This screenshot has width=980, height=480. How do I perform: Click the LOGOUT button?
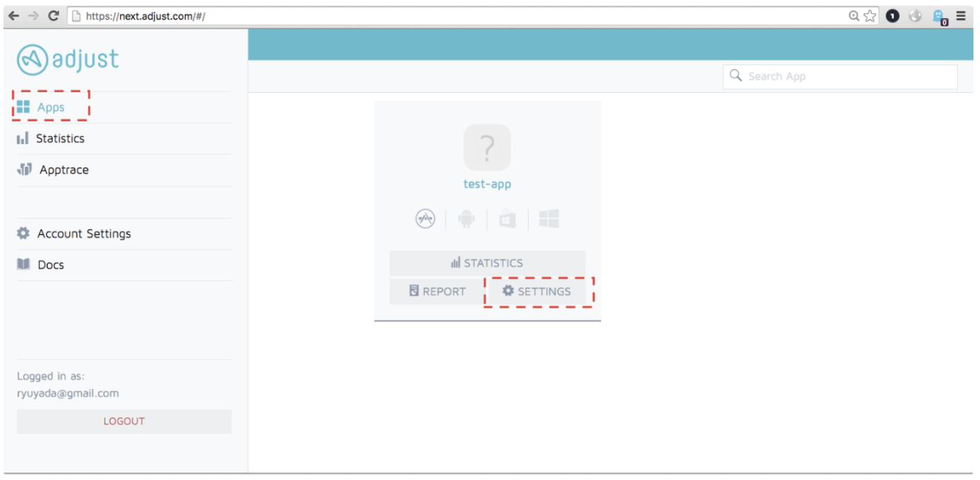[x=124, y=421]
